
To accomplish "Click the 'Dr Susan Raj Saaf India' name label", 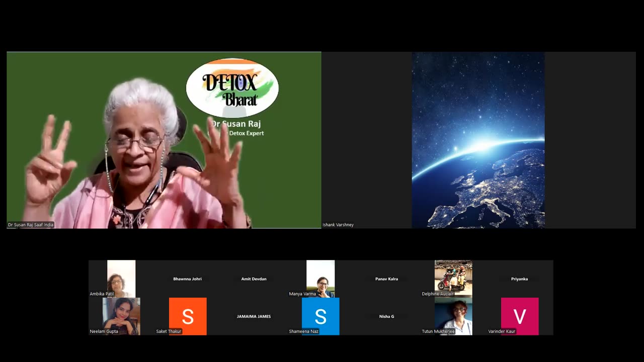I will point(31,225).
